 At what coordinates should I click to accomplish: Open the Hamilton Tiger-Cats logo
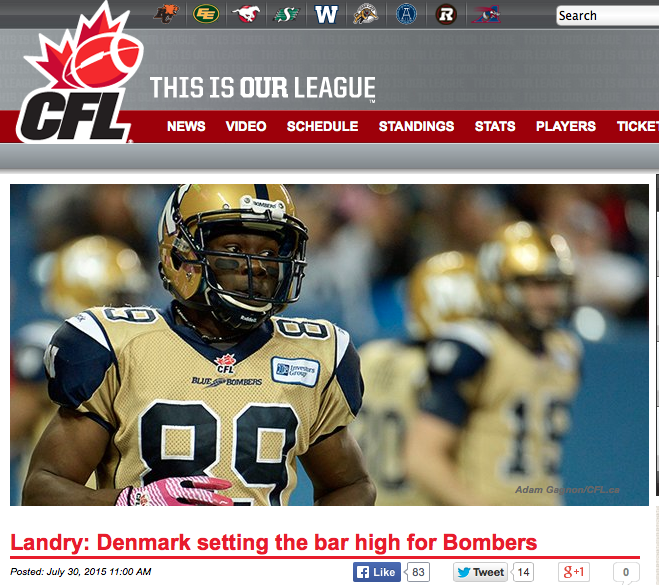(366, 14)
